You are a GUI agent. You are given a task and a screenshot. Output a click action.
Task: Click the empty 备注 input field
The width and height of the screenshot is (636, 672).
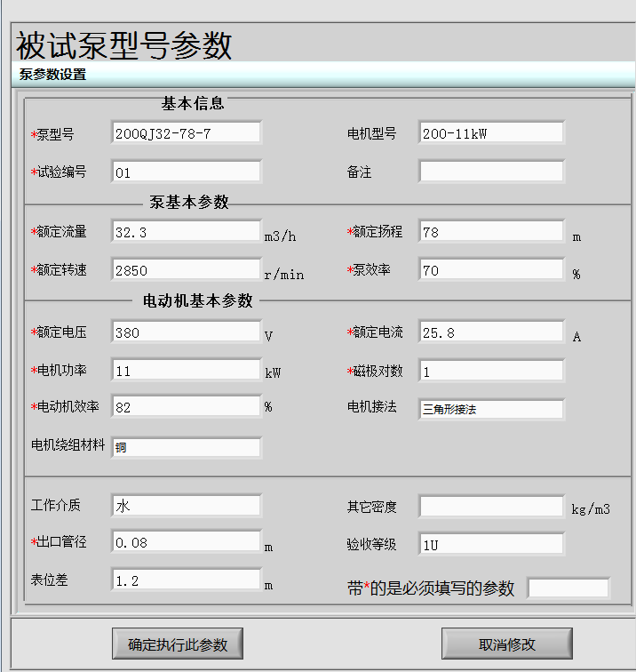(x=491, y=172)
